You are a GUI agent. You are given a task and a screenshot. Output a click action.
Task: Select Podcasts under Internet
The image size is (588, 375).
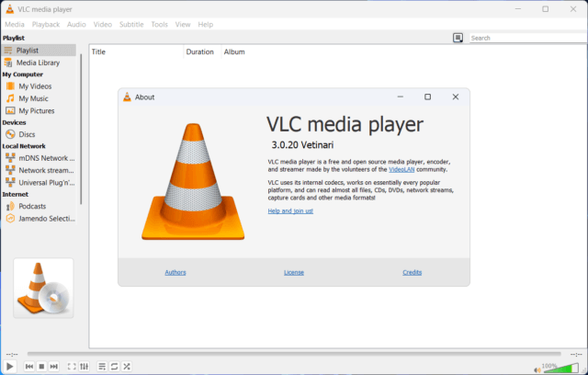pos(39,206)
